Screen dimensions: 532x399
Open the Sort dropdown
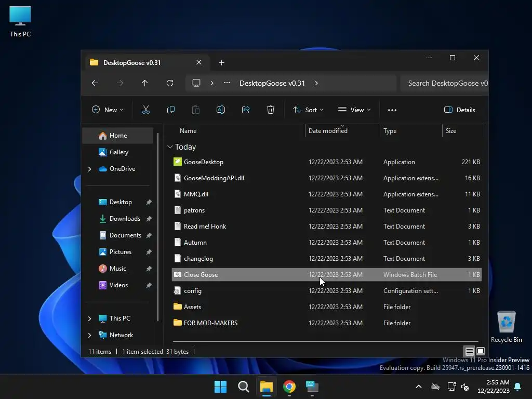[x=309, y=110]
